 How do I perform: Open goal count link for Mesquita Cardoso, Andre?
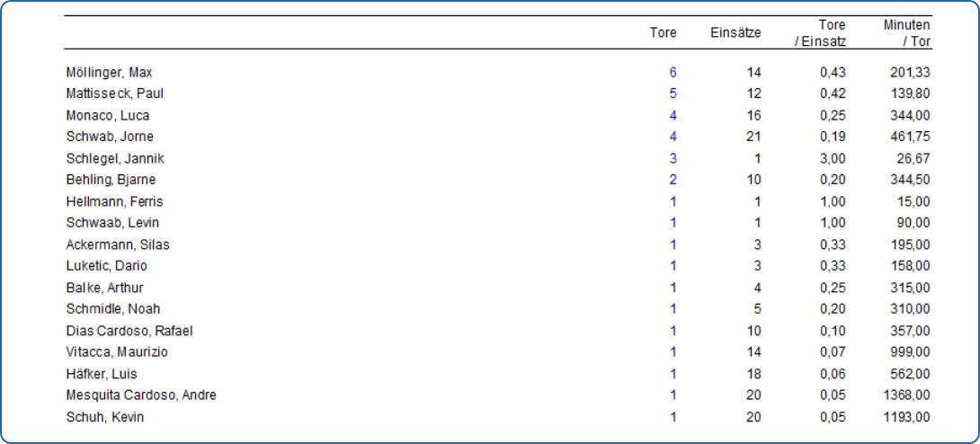[673, 395]
